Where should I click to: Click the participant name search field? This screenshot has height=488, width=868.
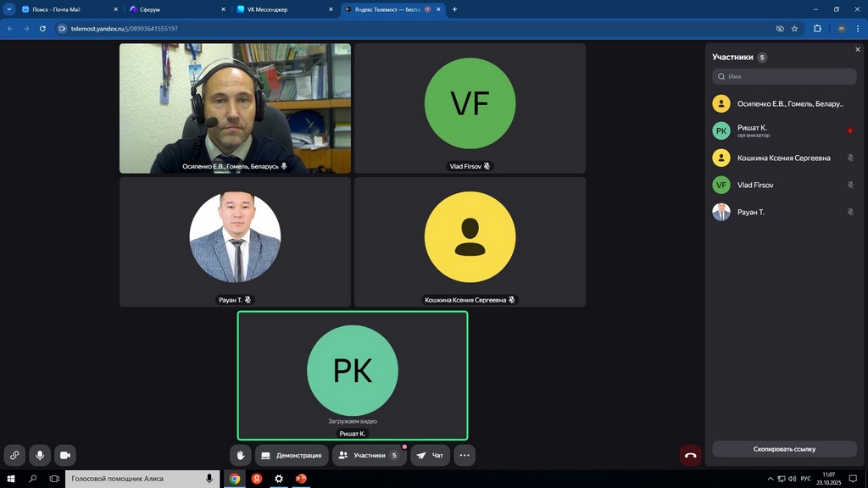coord(784,76)
